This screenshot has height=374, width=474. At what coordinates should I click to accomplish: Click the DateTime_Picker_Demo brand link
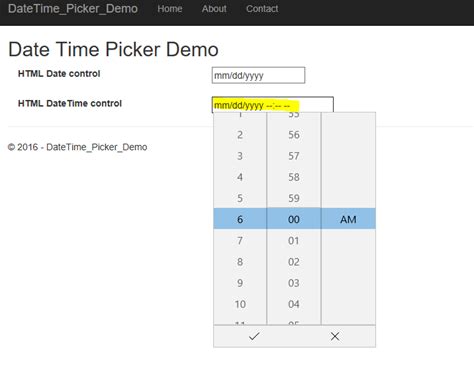point(73,9)
